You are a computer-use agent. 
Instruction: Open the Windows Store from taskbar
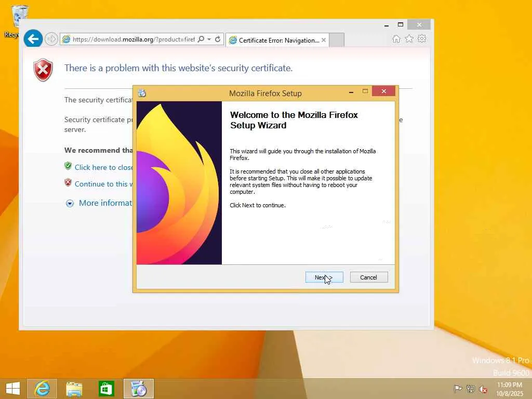106,389
